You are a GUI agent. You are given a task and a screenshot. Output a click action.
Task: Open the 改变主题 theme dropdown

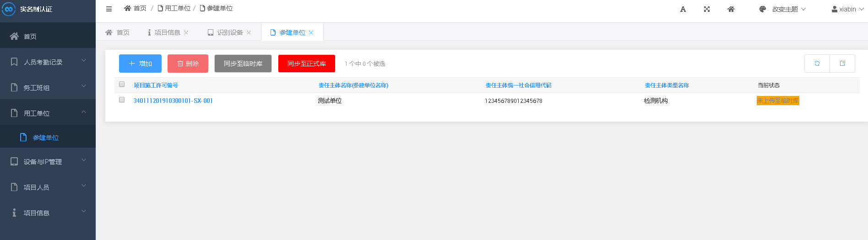click(x=782, y=9)
